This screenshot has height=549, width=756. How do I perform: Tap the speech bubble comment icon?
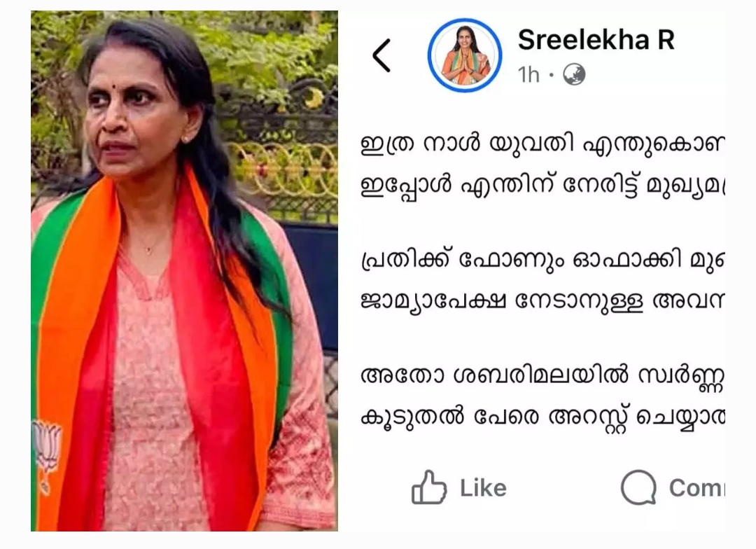[638, 488]
